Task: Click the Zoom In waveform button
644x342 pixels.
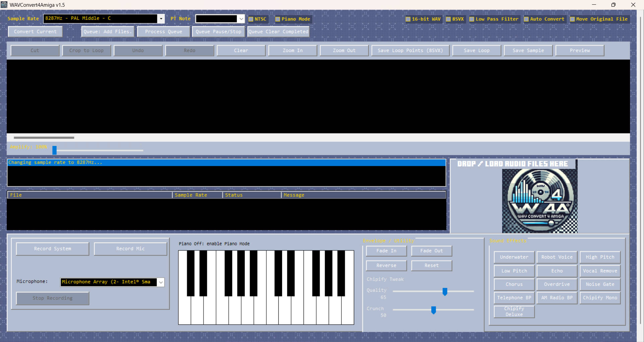Action: [292, 51]
